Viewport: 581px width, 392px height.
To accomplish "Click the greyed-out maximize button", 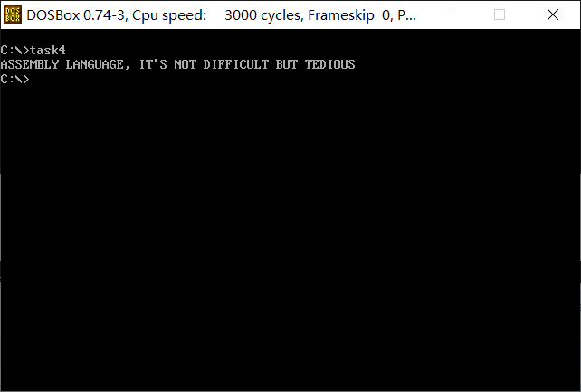I will pos(500,14).
